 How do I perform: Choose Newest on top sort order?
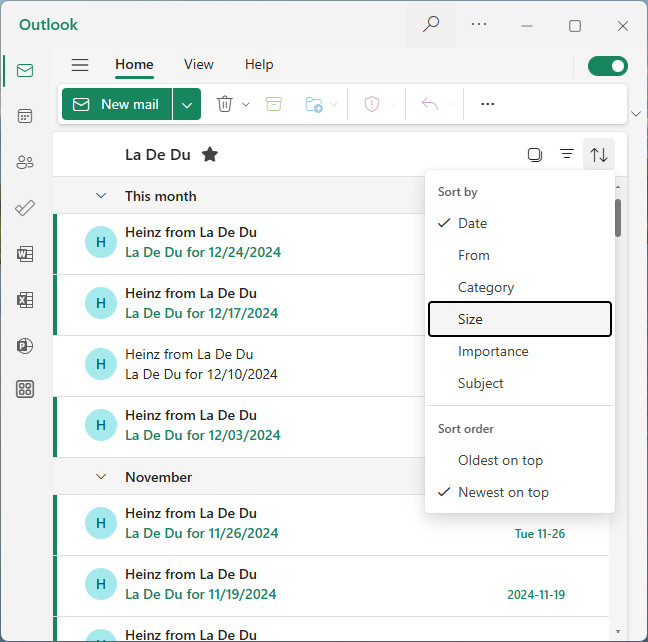[520, 492]
